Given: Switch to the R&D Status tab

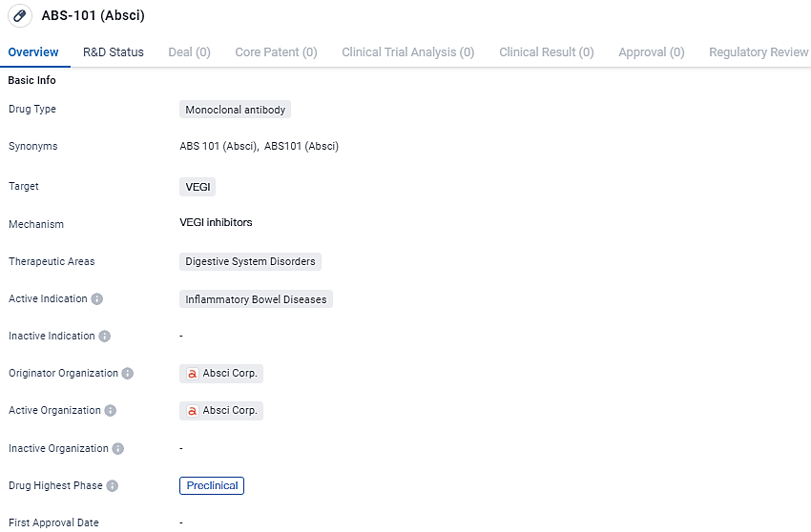Looking at the screenshot, I should 114,52.
